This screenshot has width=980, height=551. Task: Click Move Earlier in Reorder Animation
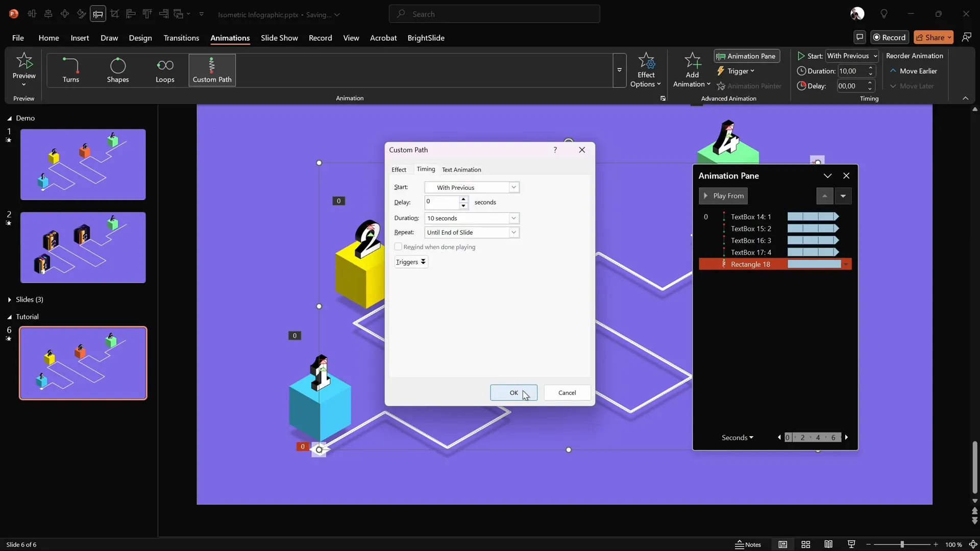point(913,71)
